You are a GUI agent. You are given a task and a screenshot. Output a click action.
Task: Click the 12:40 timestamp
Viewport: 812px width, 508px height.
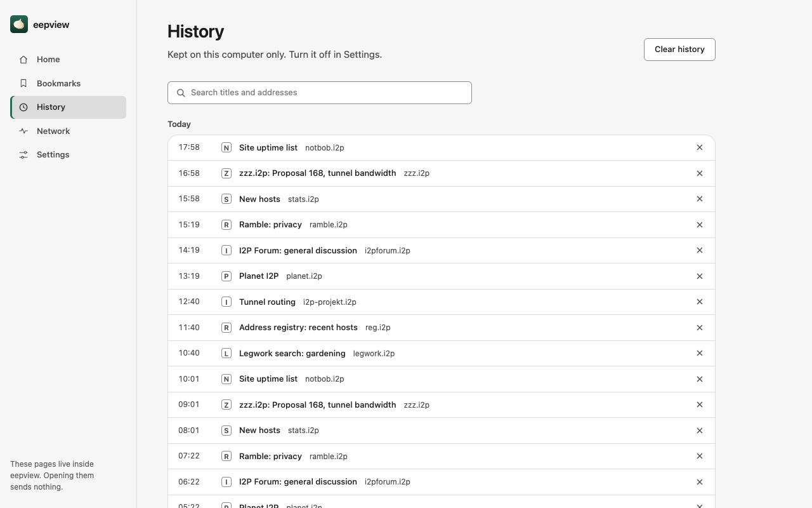click(x=189, y=302)
